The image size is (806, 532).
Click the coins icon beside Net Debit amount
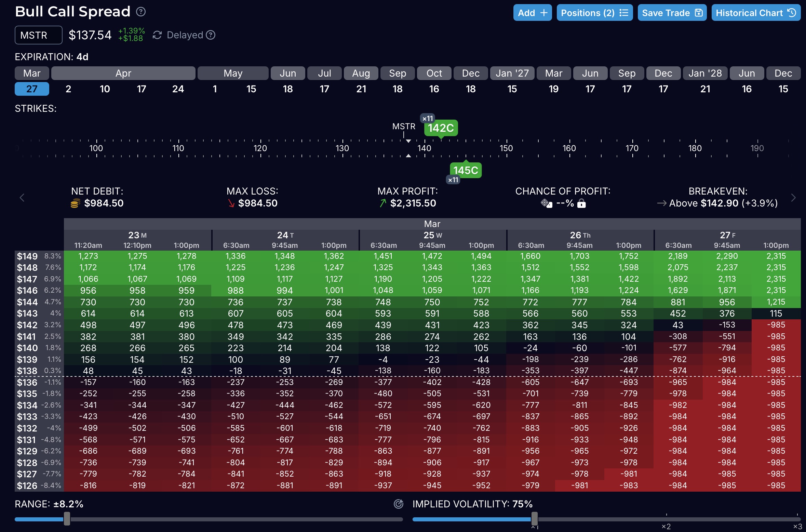pyautogui.click(x=75, y=203)
